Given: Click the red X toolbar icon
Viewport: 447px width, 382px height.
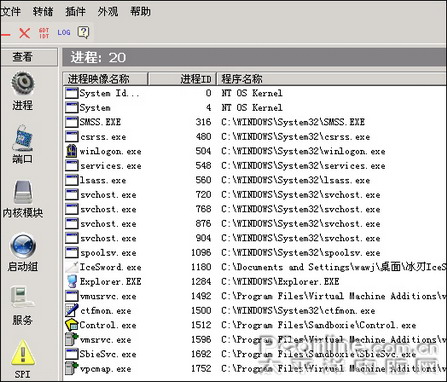Looking at the screenshot, I should [24, 33].
